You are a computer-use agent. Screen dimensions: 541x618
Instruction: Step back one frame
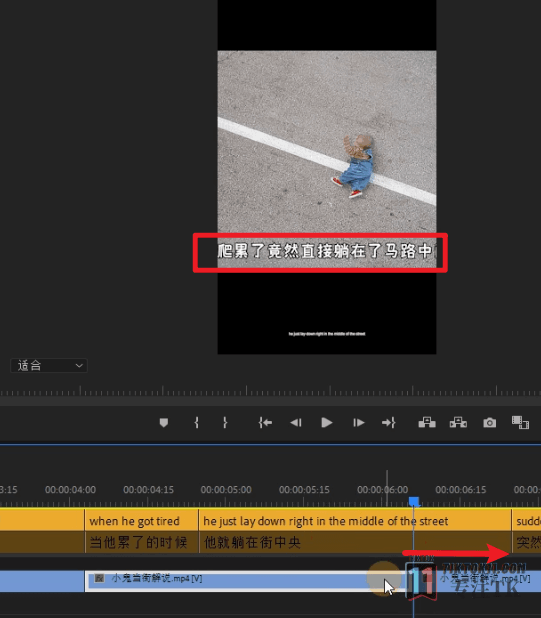pyautogui.click(x=296, y=423)
